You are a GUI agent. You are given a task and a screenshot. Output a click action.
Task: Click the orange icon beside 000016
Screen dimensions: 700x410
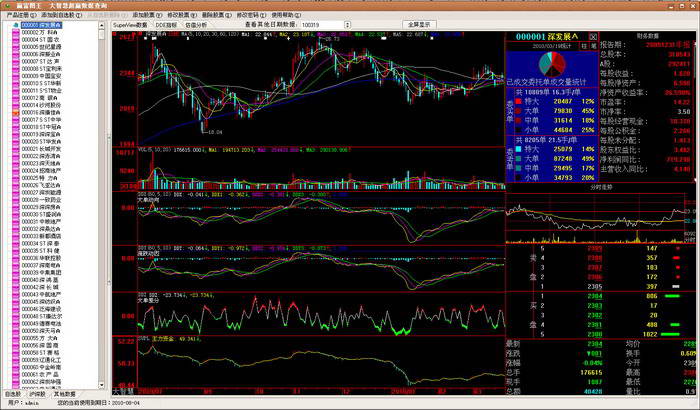[x=16, y=113]
